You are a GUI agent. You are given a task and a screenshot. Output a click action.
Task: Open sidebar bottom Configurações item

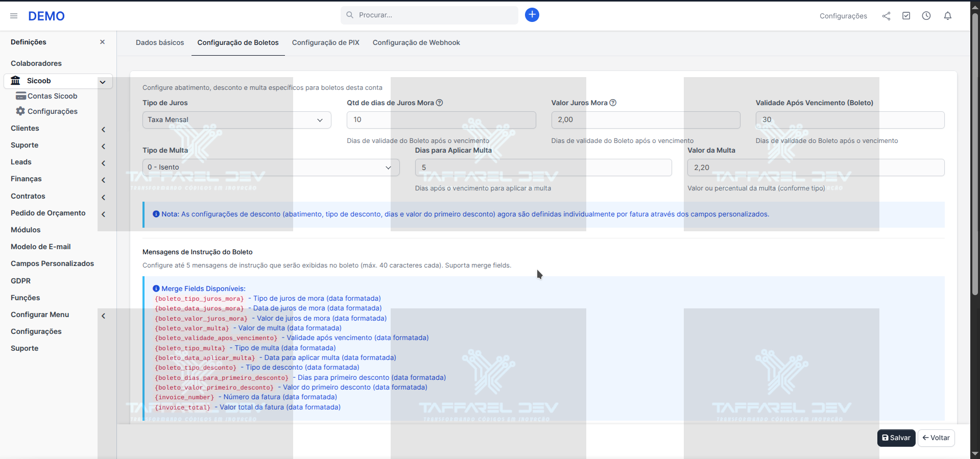click(x=36, y=331)
